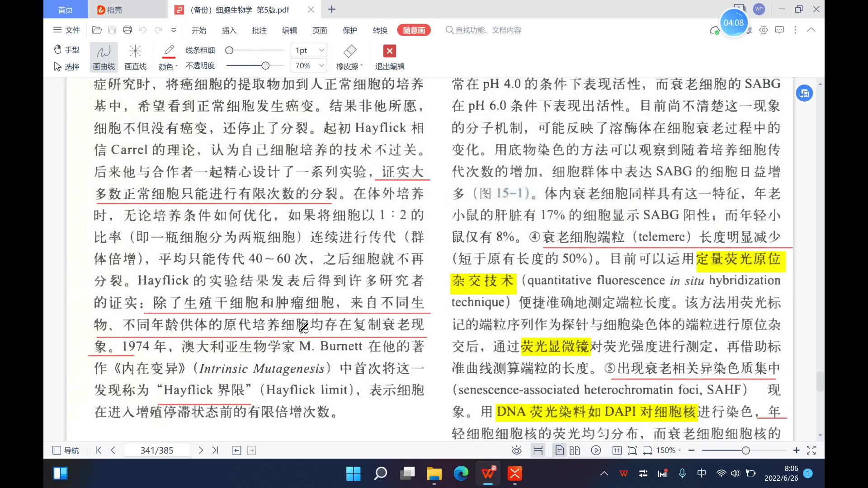Open the 转换 ribbon tab
The height and width of the screenshot is (488, 868).
click(x=380, y=30)
